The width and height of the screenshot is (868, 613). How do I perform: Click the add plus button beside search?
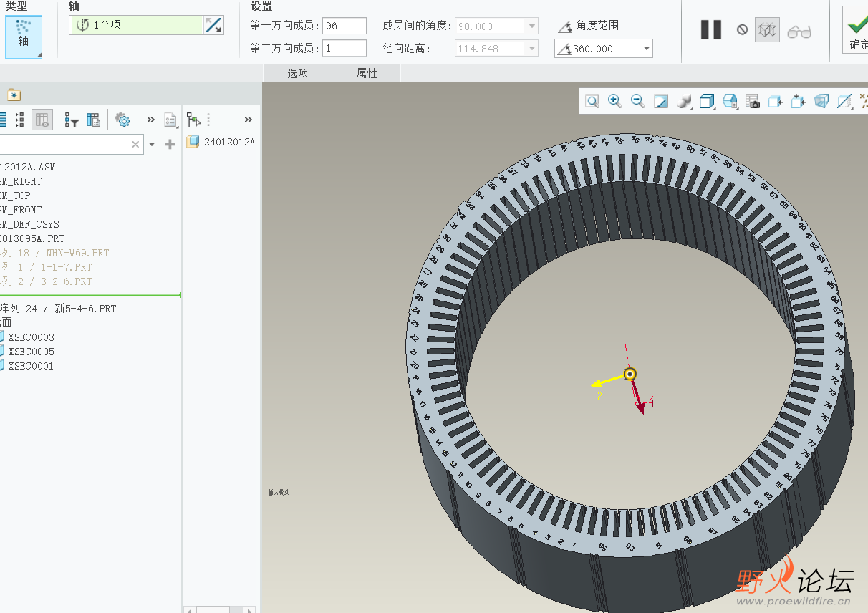pyautogui.click(x=170, y=144)
